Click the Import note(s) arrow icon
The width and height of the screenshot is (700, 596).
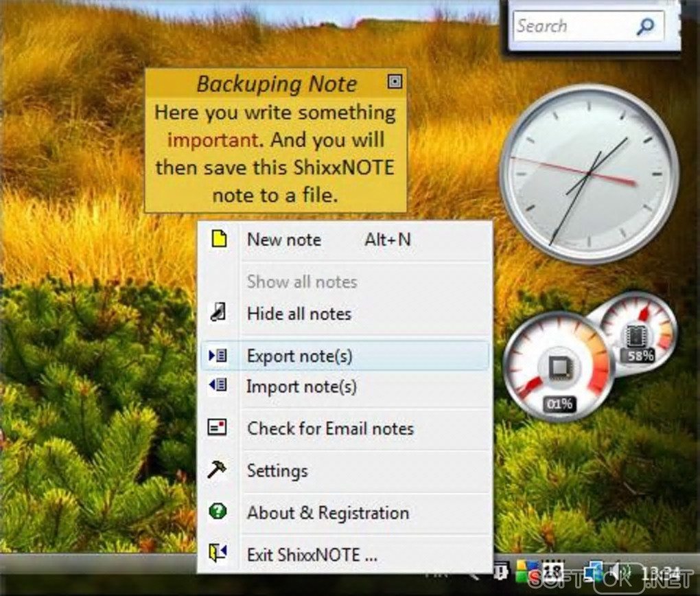tap(218, 385)
